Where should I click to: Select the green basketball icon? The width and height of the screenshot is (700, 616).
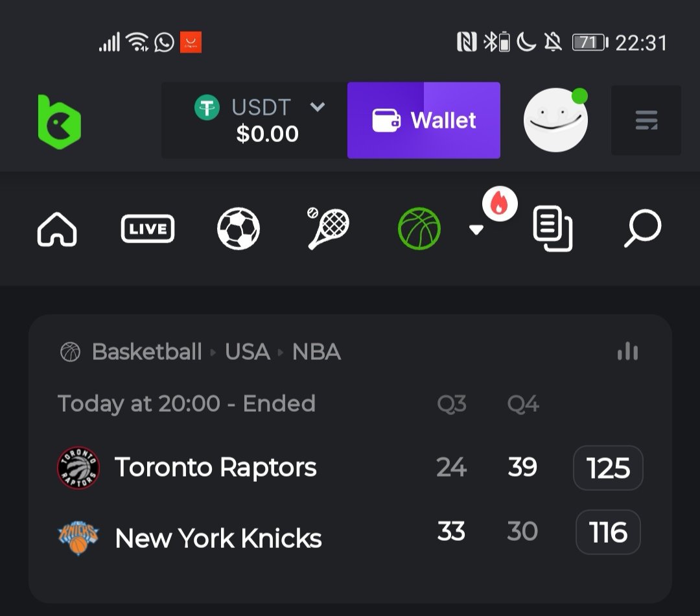tap(419, 229)
